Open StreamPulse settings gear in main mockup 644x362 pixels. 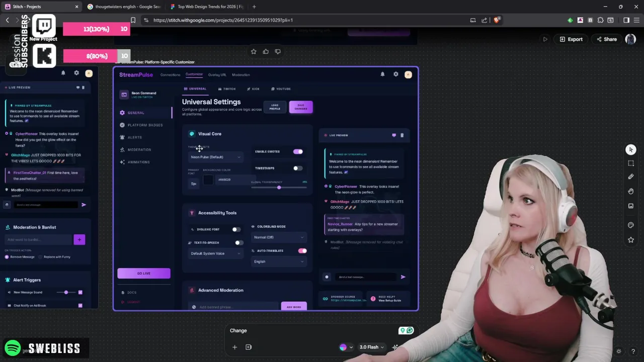396,74
